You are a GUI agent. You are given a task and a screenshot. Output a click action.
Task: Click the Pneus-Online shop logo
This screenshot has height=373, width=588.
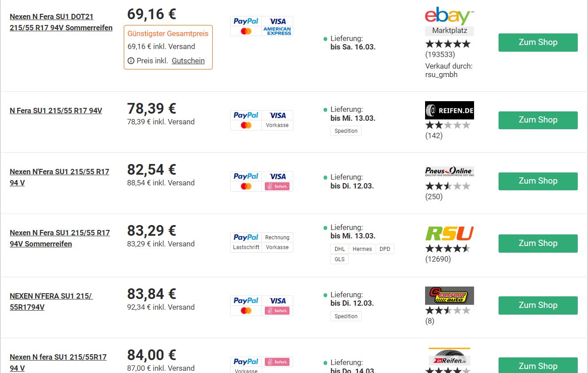coord(449,172)
